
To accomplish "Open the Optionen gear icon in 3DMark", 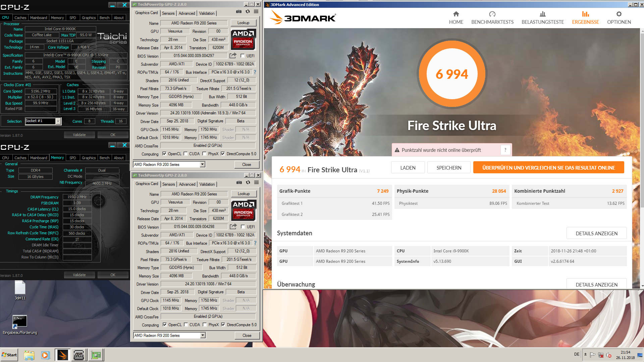I will (619, 14).
